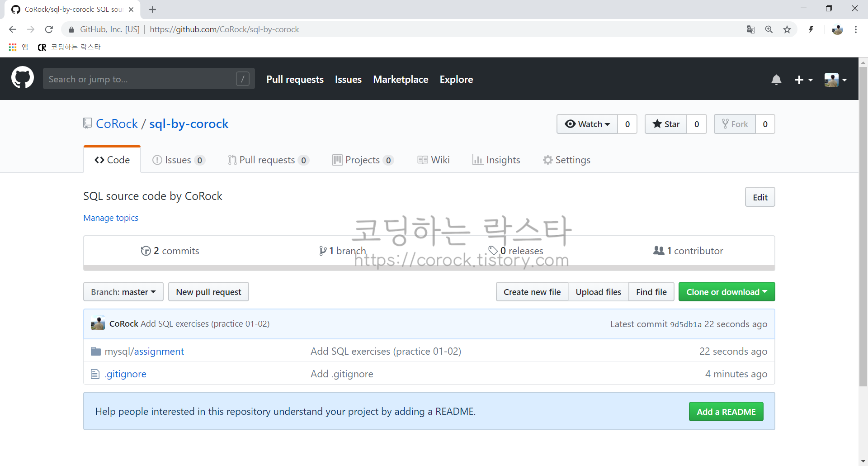This screenshot has width=868, height=466.
Task: View the 0 releases page
Action: point(515,251)
